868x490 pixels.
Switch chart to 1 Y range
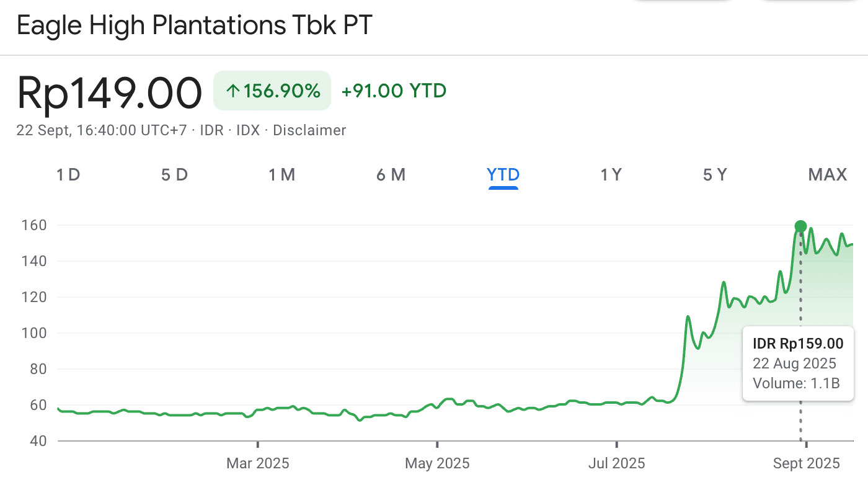(x=611, y=175)
